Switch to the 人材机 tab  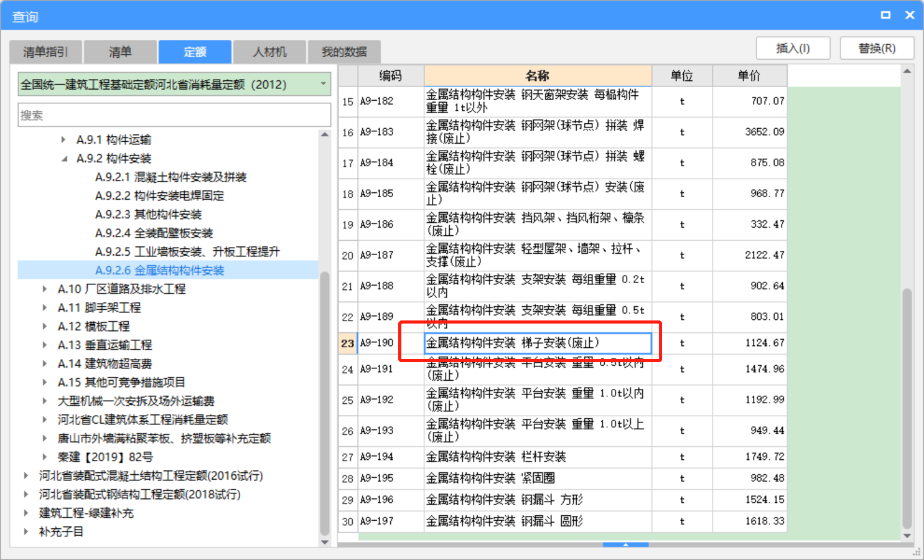click(269, 52)
